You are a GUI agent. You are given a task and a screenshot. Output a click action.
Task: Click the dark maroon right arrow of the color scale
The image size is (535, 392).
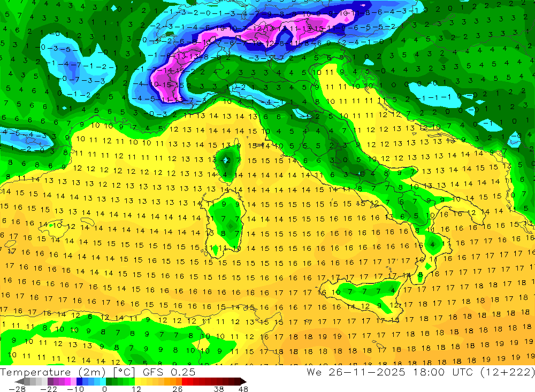tap(242, 381)
